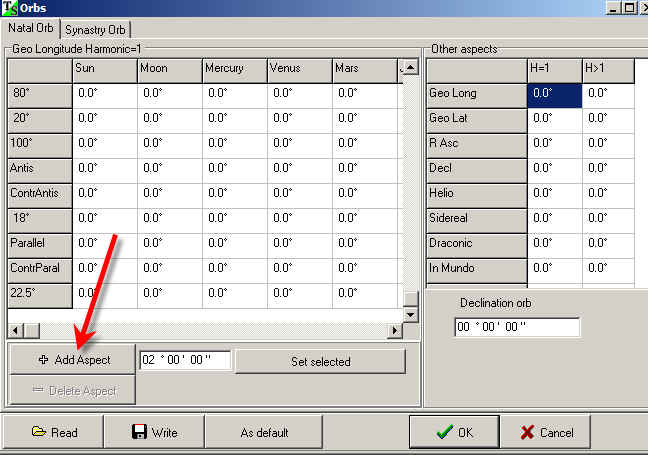Click the Sun column header

point(104,69)
